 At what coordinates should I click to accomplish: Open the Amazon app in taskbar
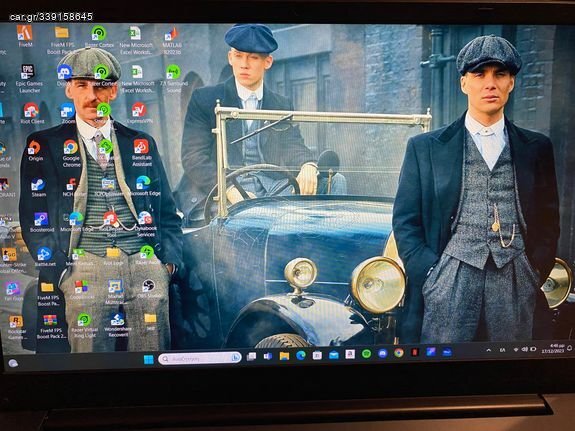coord(350,354)
